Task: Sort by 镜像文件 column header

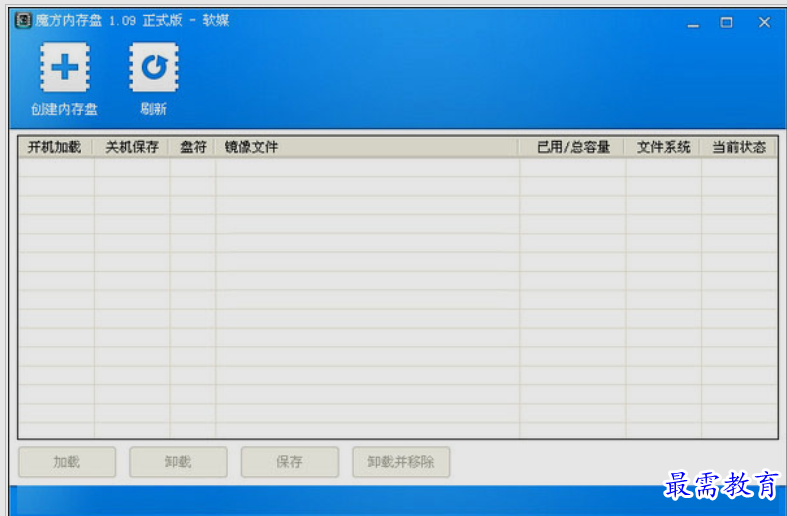Action: click(x=367, y=147)
